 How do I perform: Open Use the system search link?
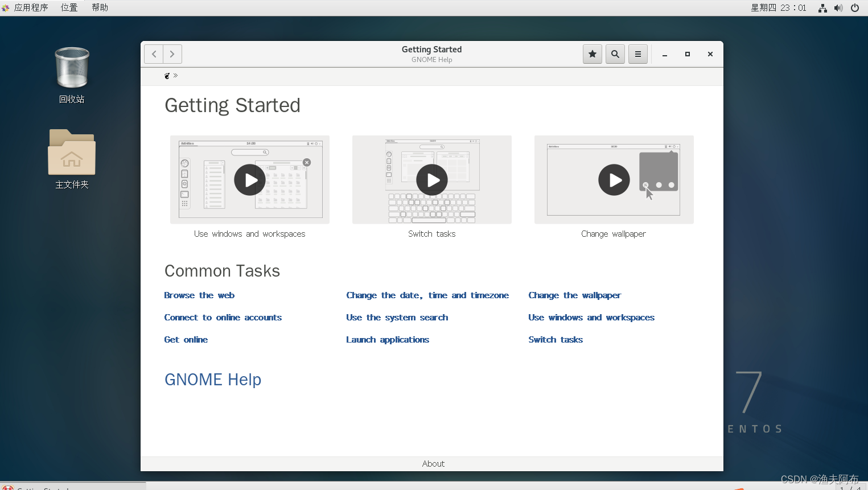click(x=397, y=318)
